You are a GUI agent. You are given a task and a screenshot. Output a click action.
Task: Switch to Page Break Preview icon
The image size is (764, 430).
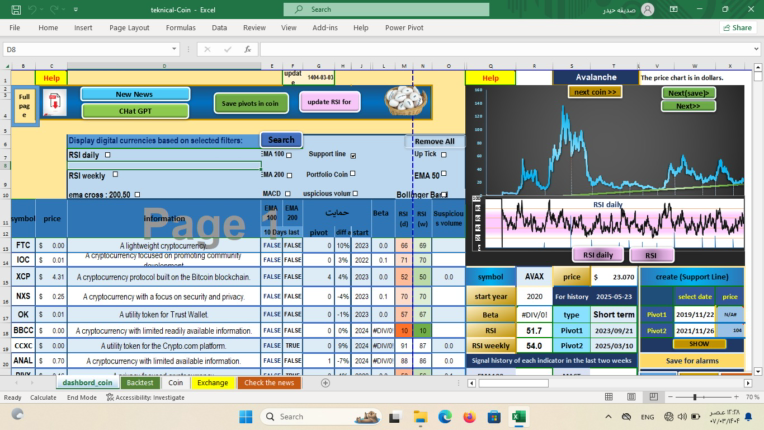(653, 397)
